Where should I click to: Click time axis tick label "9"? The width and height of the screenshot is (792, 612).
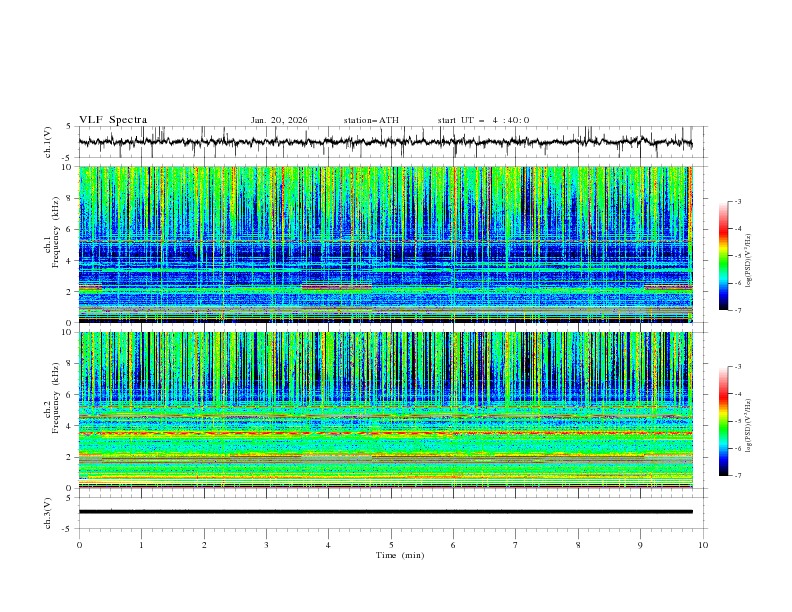point(640,545)
